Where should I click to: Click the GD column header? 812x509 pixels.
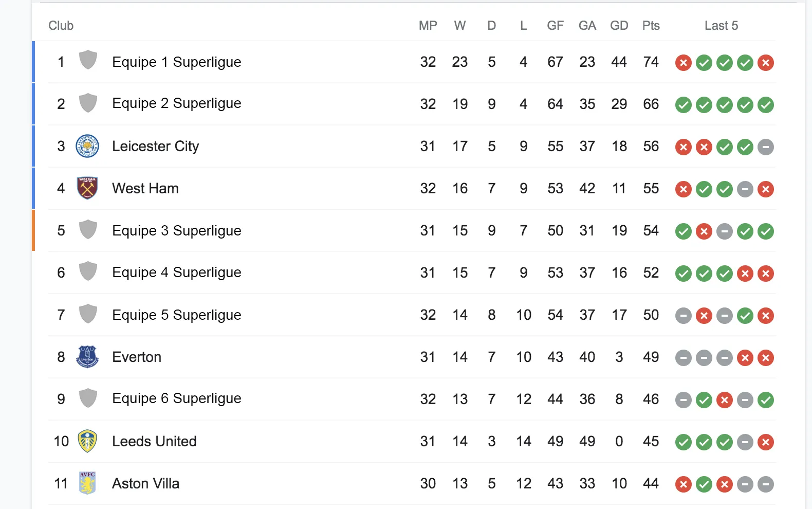(x=619, y=26)
